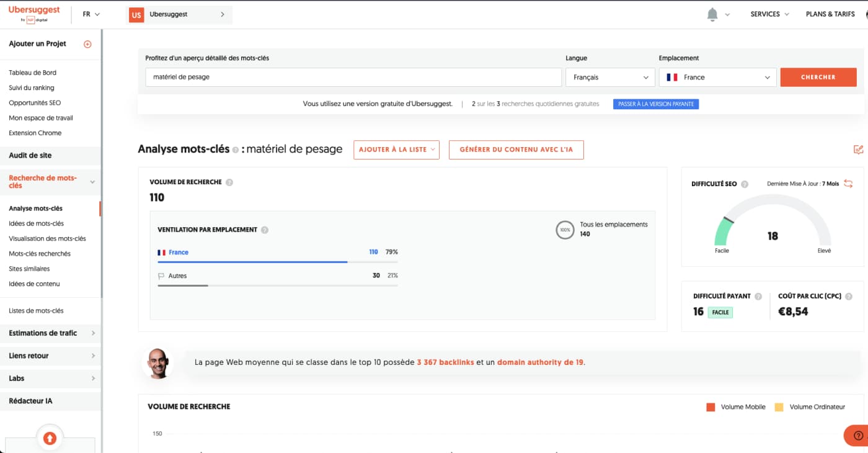Select Analyse mots-clés in sidebar
The height and width of the screenshot is (453, 868).
click(x=35, y=209)
